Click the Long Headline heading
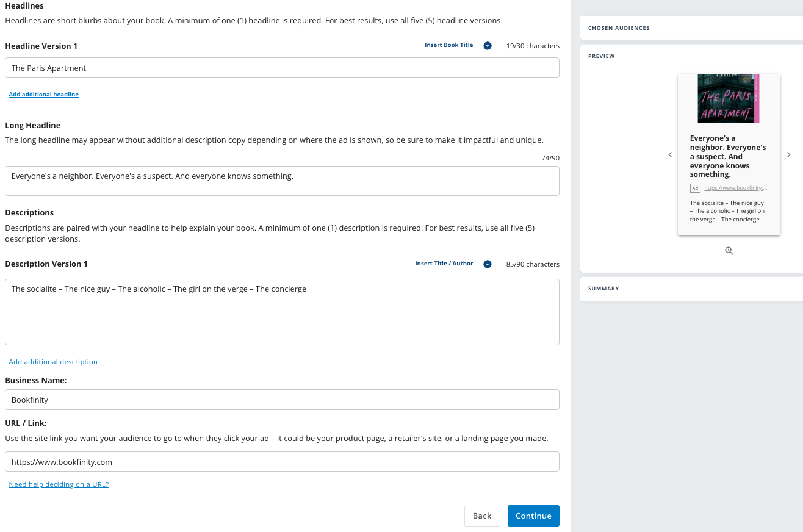Viewport: 803px width, 532px height. [x=33, y=125]
